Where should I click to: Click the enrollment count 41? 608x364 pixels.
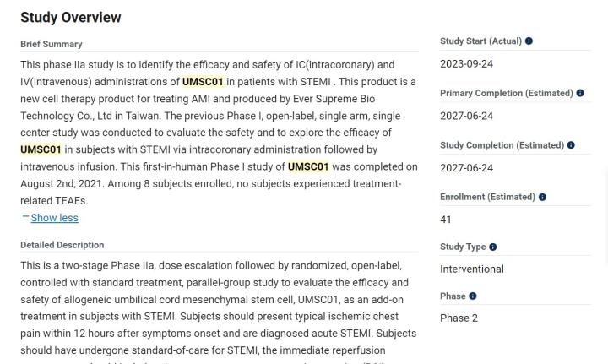coord(446,220)
